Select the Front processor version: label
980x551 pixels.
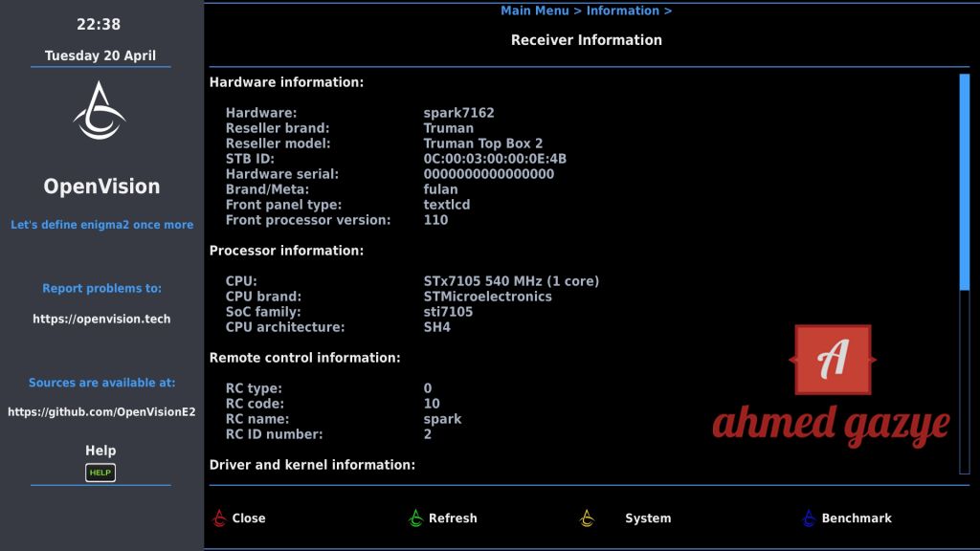click(308, 220)
